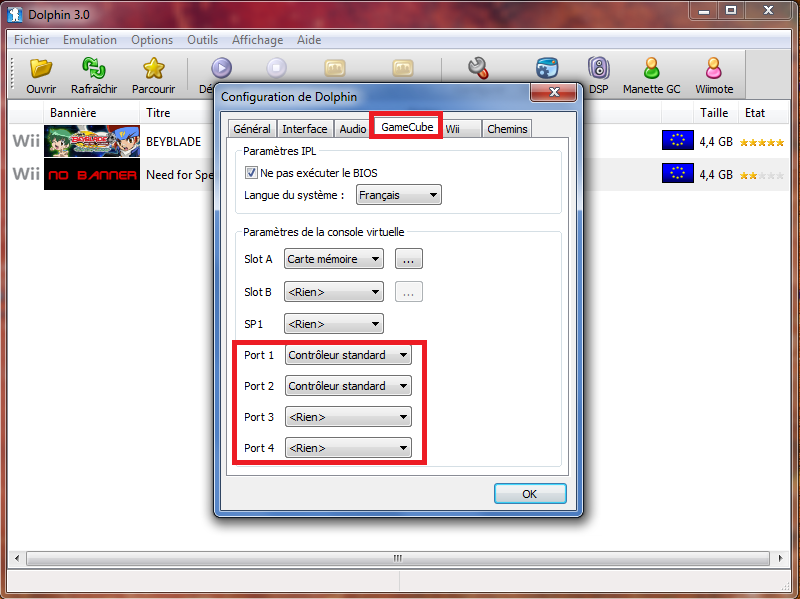Open DSP audio settings icon
Image resolution: width=800 pixels, height=599 pixels.
point(598,68)
